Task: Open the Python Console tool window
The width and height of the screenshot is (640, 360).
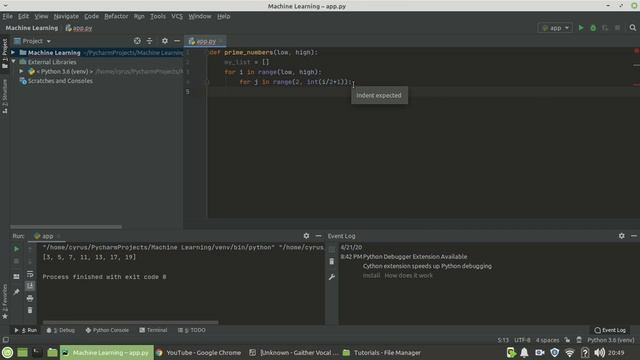Action: (x=107, y=330)
